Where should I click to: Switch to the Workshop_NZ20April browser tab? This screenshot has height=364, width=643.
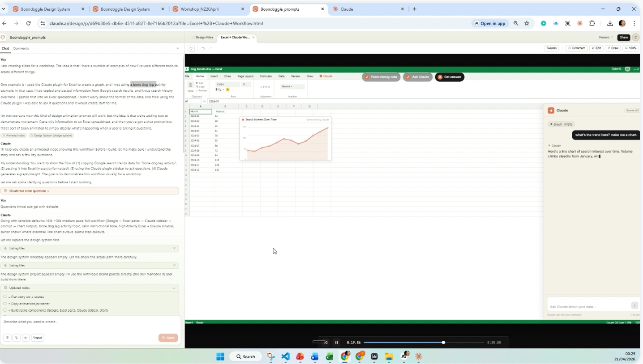pyautogui.click(x=209, y=9)
